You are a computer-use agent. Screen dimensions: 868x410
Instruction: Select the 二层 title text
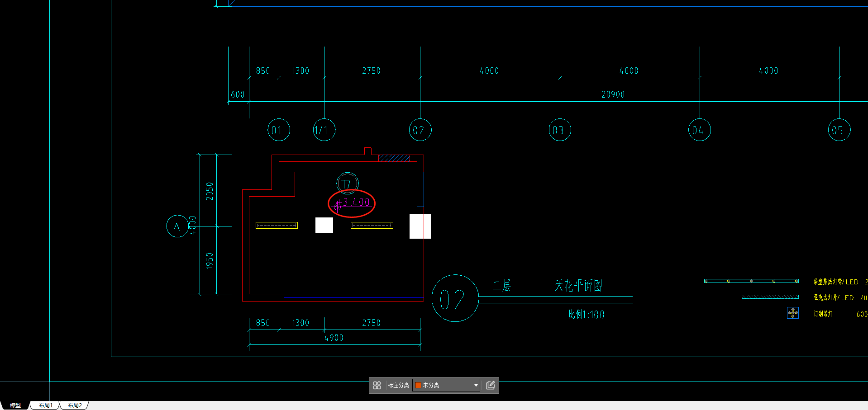[x=502, y=286]
